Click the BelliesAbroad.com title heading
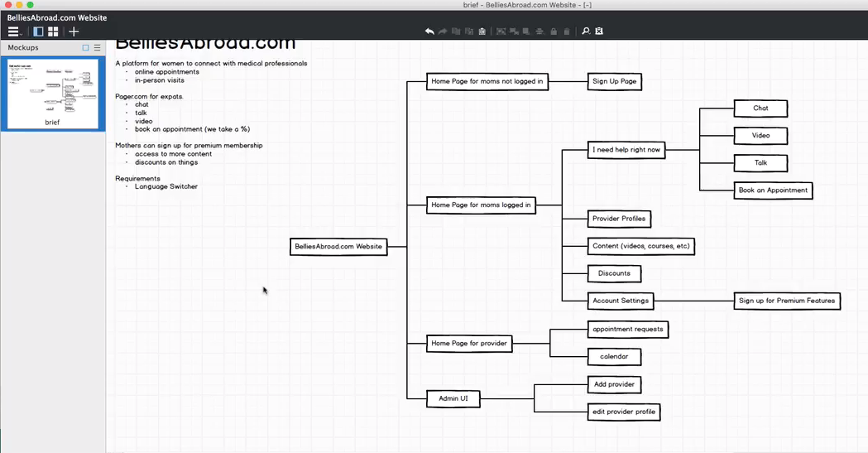Viewport: 868px width, 453px height. (x=205, y=44)
